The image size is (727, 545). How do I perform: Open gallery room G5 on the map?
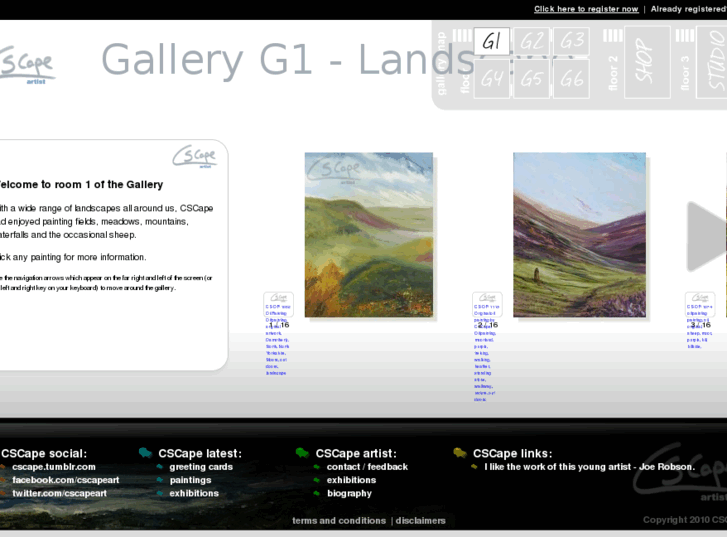coord(531,79)
